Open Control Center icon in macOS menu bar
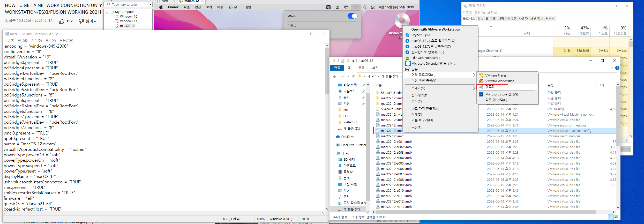This screenshot has height=224, width=644. (373, 7)
